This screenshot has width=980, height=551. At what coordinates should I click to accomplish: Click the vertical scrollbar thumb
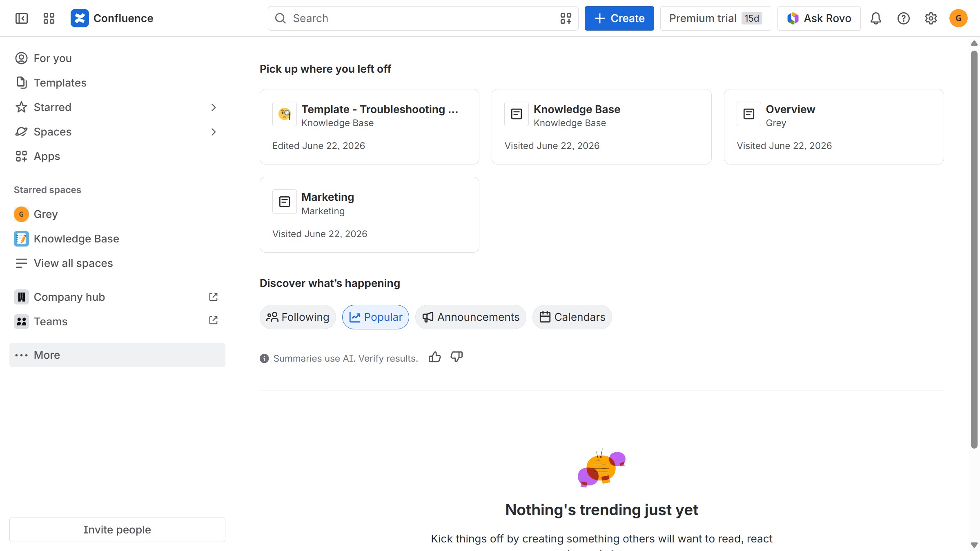point(974,249)
